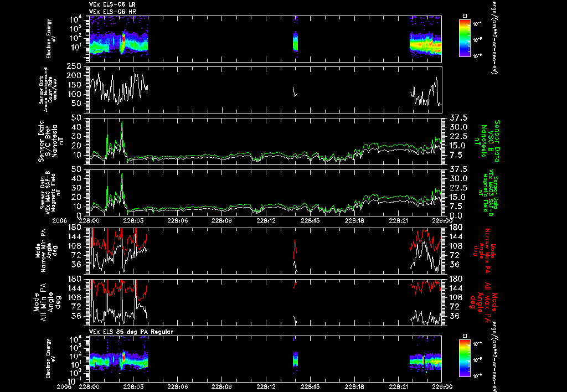Click the "All Min PA Angle" axis label
This screenshot has height=392, width=567.
tap(48, 302)
